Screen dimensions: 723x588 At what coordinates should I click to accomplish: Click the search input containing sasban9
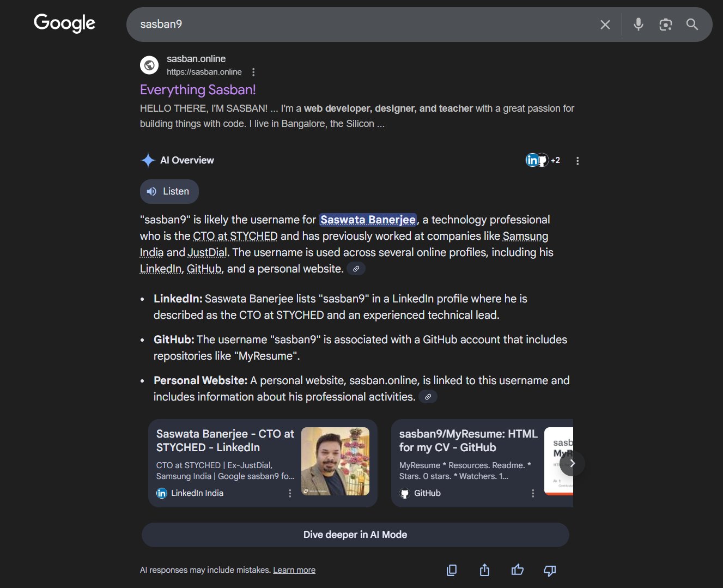pos(365,25)
